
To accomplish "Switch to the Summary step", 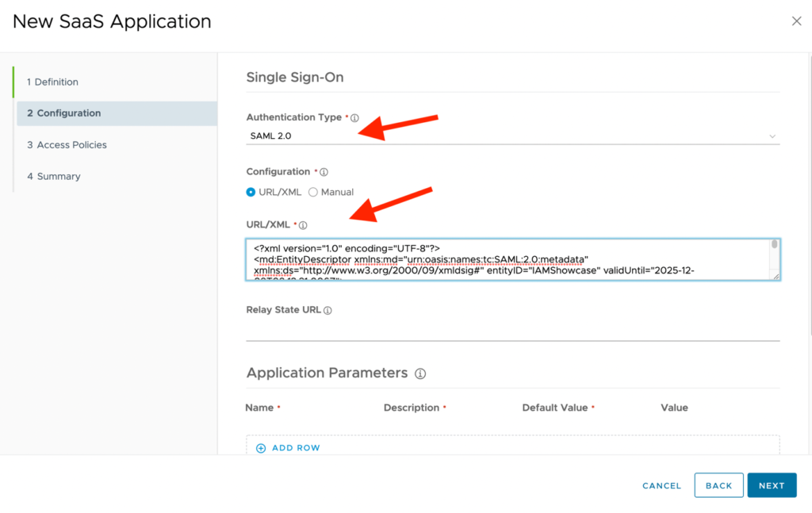I will click(x=54, y=176).
